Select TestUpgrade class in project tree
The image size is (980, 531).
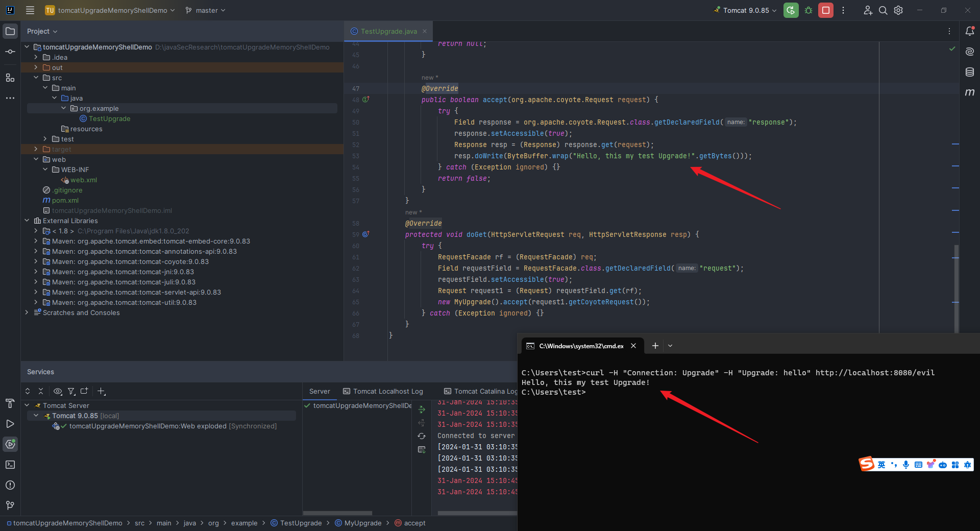(x=105, y=118)
